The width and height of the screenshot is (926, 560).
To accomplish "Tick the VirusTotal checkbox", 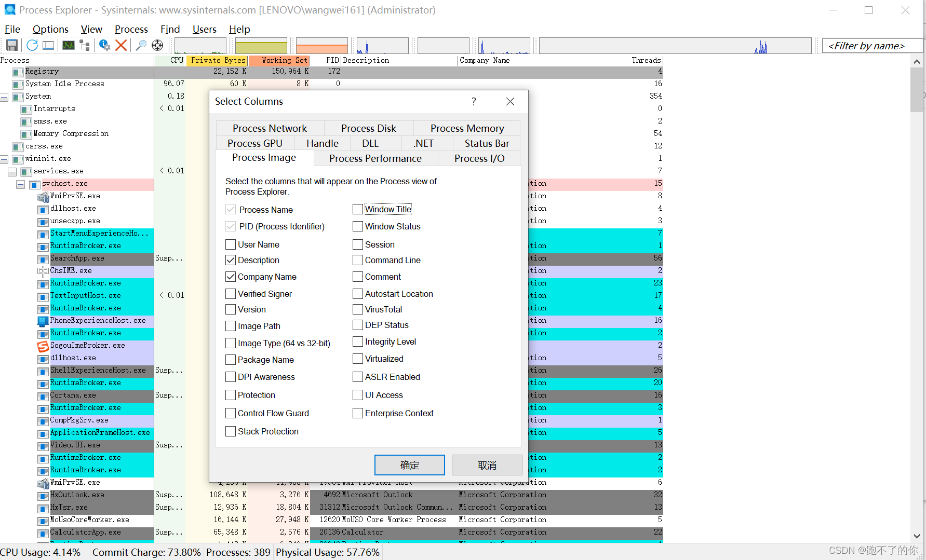I will point(357,309).
